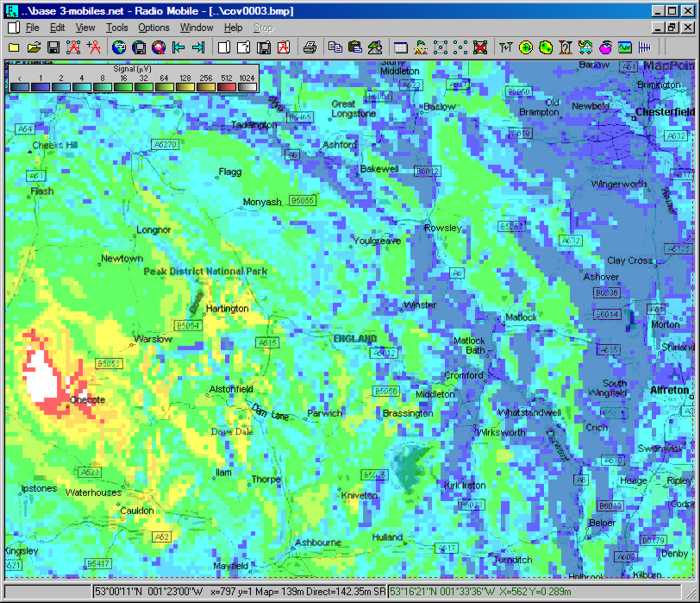
Task: Open Radio link two-antenna icon
Action: (506, 47)
